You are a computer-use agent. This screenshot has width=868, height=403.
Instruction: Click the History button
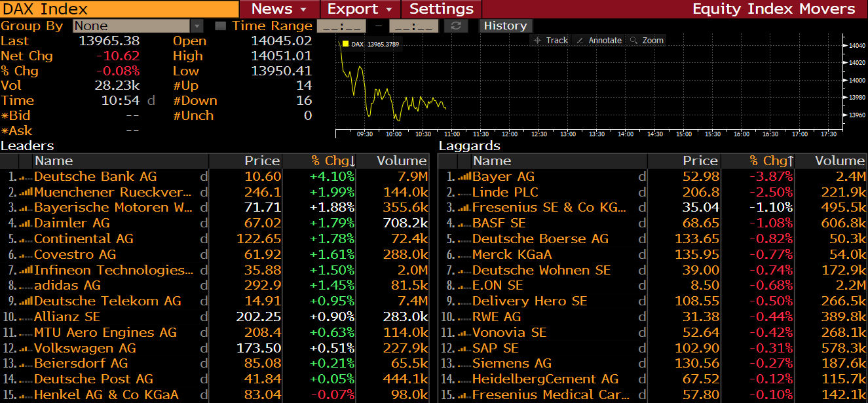click(505, 26)
